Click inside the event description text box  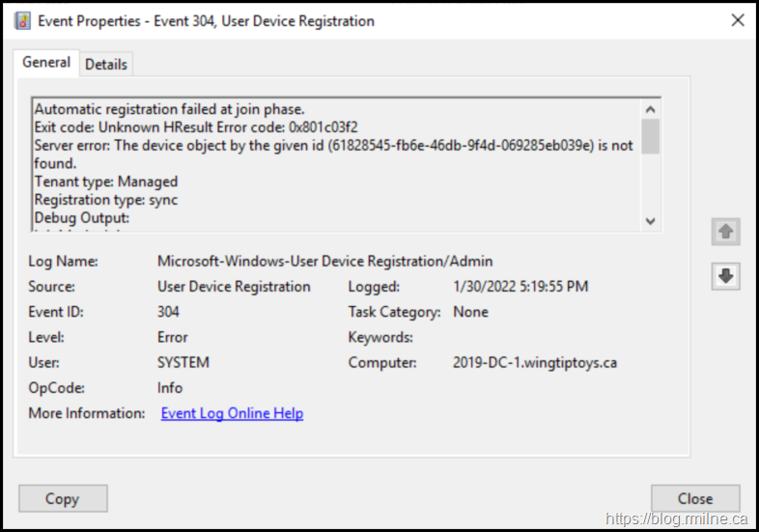coord(328,164)
